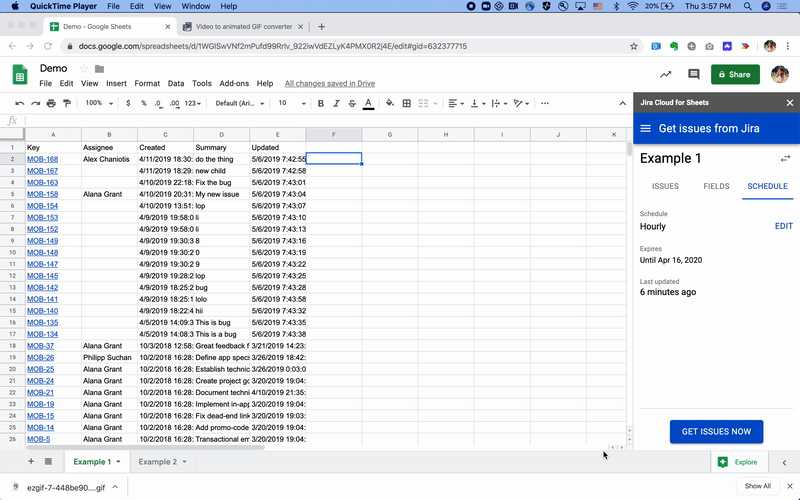Open the borders tool icon
This screenshot has width=800, height=500.
click(407, 104)
